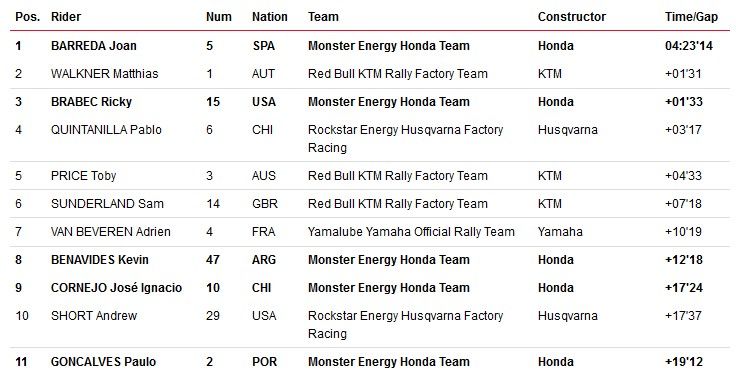Image resolution: width=736 pixels, height=388 pixels.
Task: Select rider SHORT Andrew
Action: tap(94, 316)
